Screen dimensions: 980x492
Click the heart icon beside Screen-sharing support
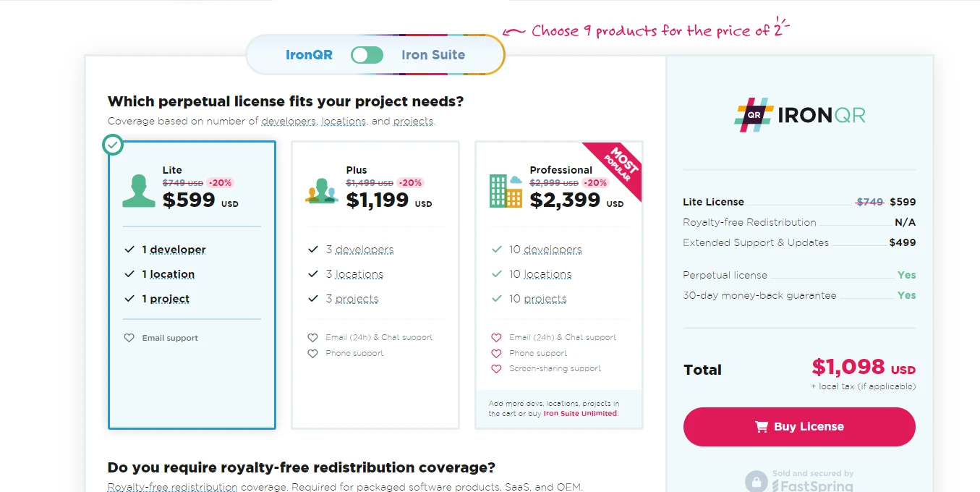pyautogui.click(x=496, y=369)
